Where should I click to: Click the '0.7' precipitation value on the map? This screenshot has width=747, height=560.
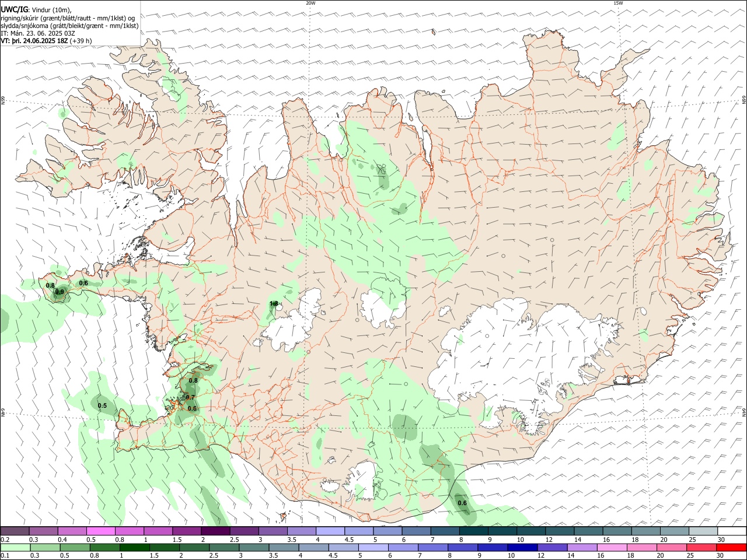[x=190, y=397]
